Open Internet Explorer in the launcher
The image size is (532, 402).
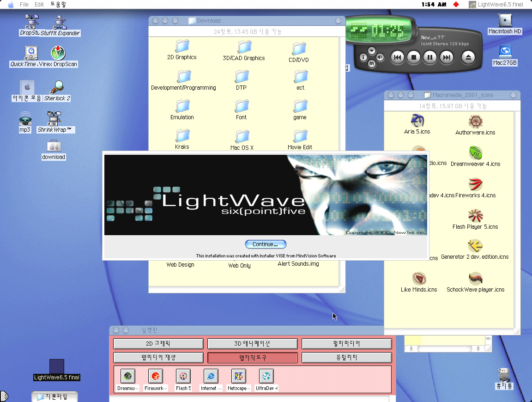coord(211,377)
